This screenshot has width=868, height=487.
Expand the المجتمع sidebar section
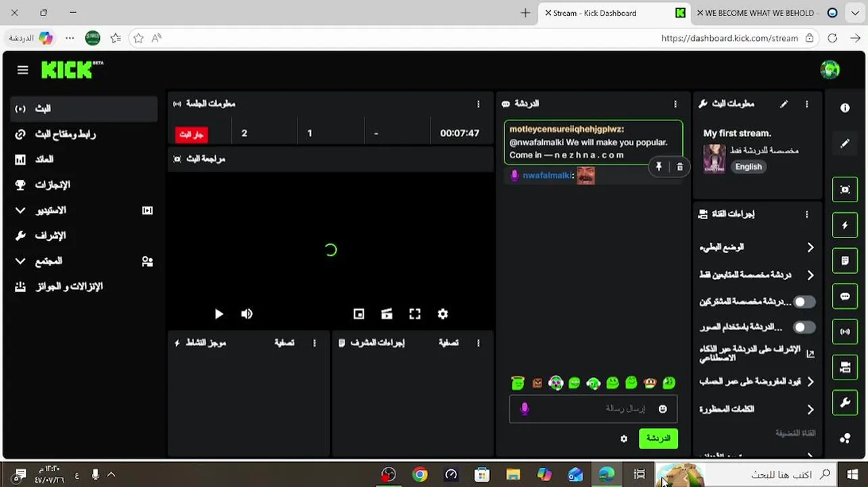tap(84, 261)
